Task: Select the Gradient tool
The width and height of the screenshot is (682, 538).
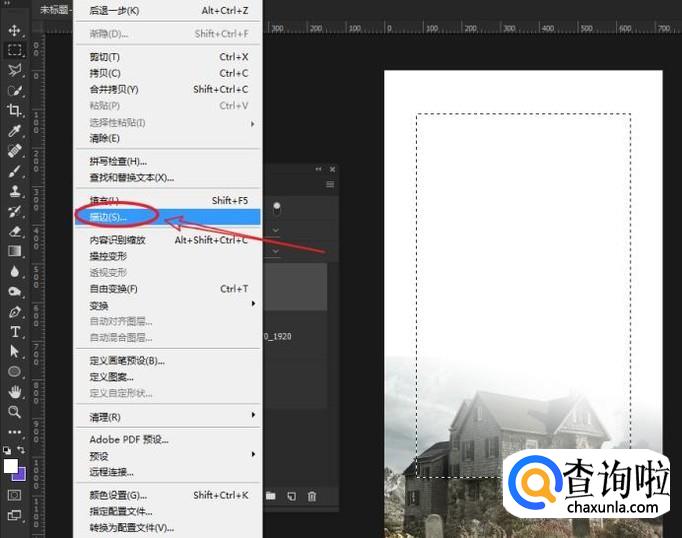Action: point(14,251)
